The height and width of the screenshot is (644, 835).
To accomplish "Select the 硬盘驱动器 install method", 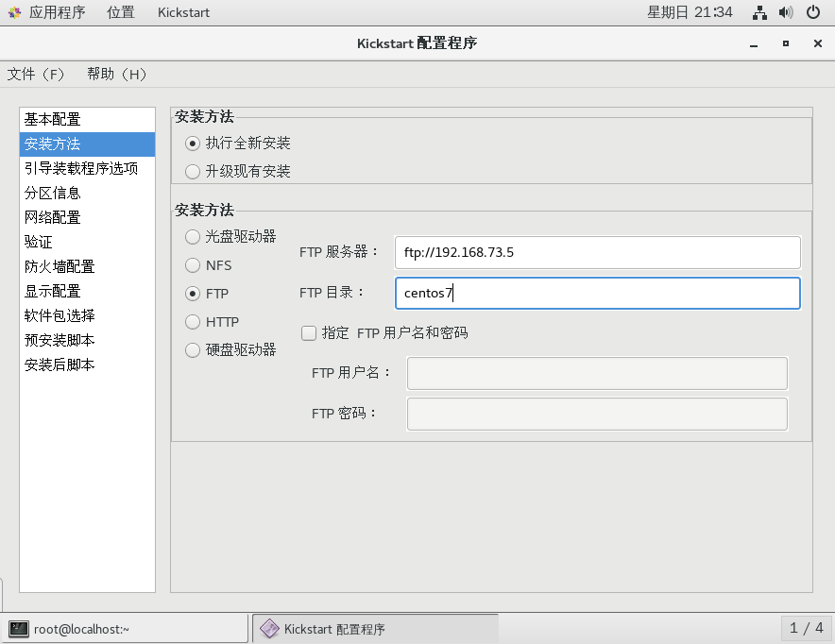I will pos(193,350).
